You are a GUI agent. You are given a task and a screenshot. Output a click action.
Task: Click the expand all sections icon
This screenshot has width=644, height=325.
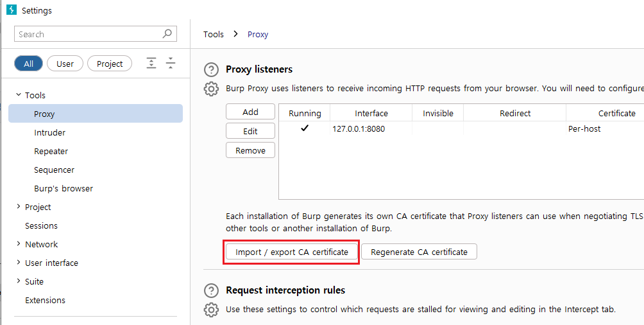tap(151, 64)
